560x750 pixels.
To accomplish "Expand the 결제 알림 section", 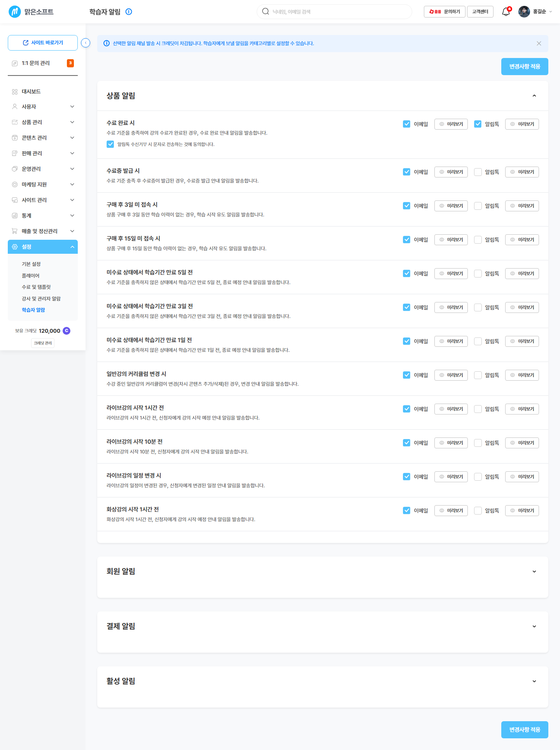I will 534,626.
